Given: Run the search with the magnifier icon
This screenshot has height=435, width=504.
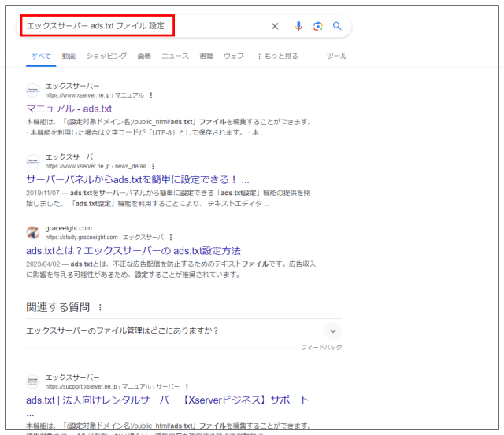Looking at the screenshot, I should pyautogui.click(x=337, y=26).
